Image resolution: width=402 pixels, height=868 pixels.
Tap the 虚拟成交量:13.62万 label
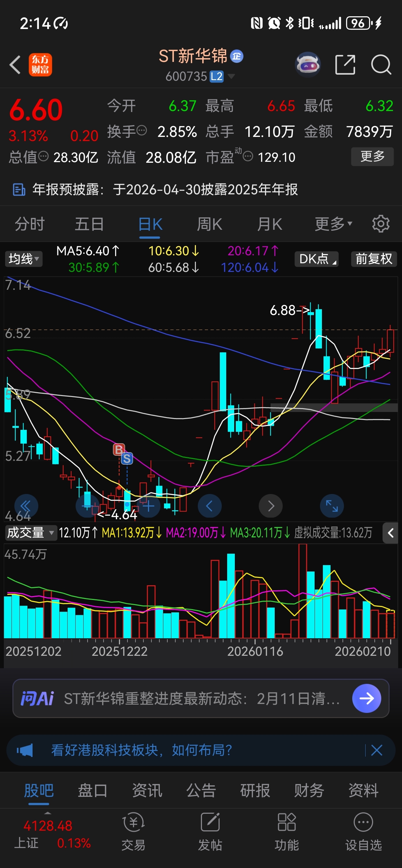333,533
